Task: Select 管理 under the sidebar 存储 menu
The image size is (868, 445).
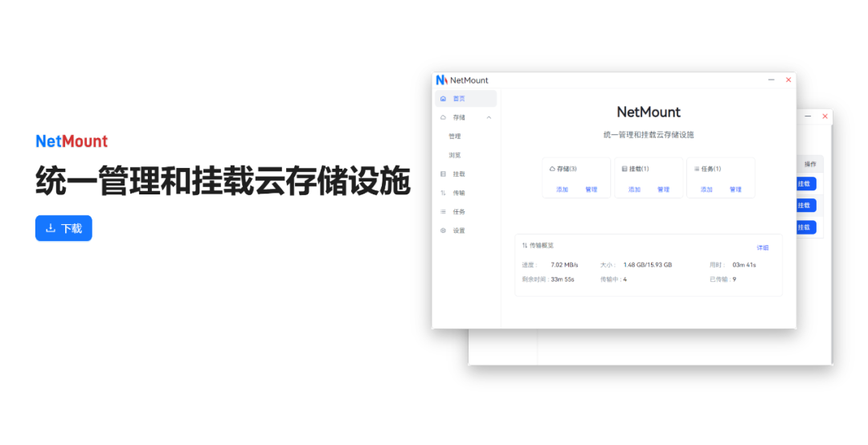Action: 454,137
